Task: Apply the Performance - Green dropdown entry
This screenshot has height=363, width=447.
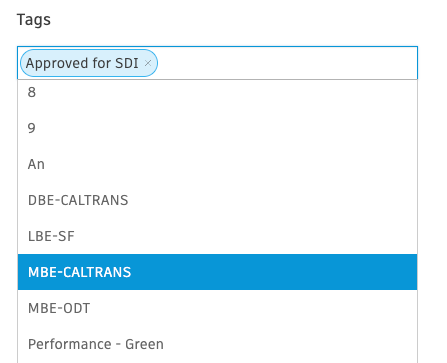Action: click(x=217, y=344)
